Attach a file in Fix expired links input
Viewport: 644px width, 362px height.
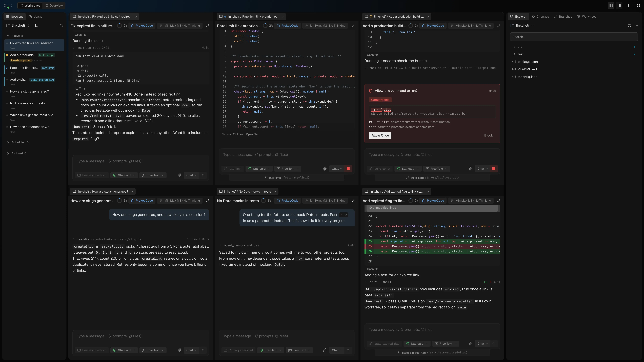(179, 175)
